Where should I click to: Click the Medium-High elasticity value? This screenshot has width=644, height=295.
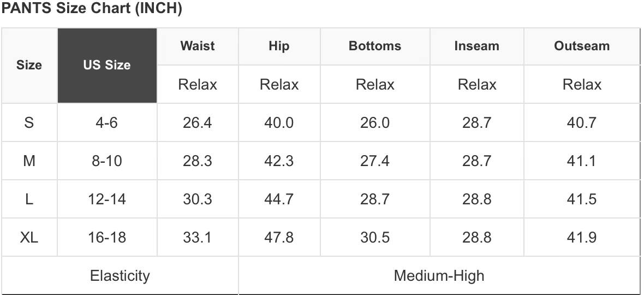[x=439, y=276]
